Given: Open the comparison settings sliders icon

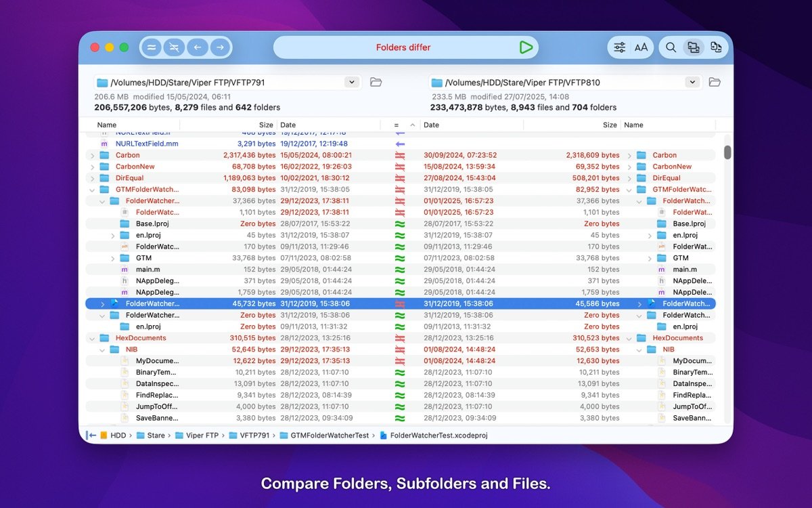Looking at the screenshot, I should [619, 47].
